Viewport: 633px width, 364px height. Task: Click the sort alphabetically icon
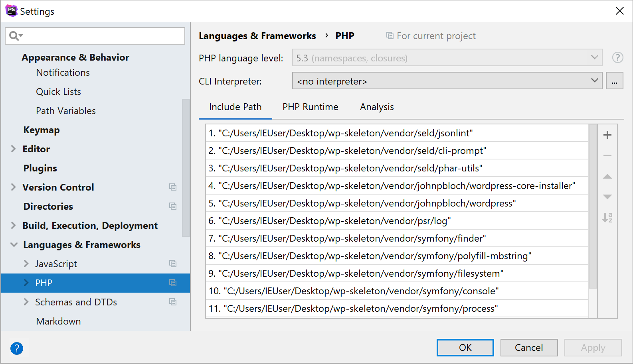(607, 218)
